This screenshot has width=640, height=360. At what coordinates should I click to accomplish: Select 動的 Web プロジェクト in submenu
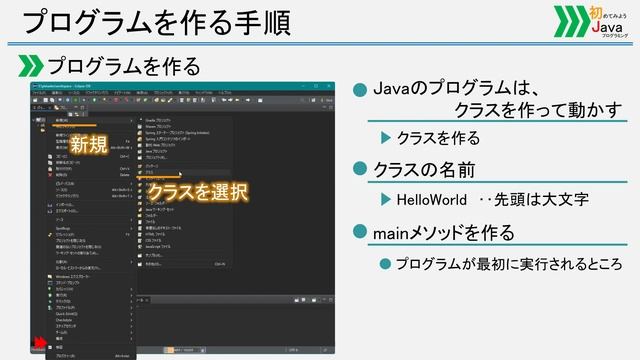[x=184, y=145]
